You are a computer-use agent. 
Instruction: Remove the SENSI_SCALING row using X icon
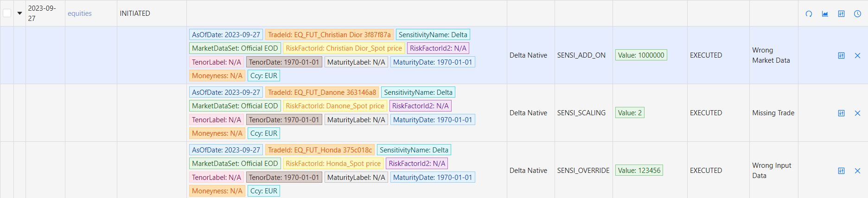tap(857, 113)
